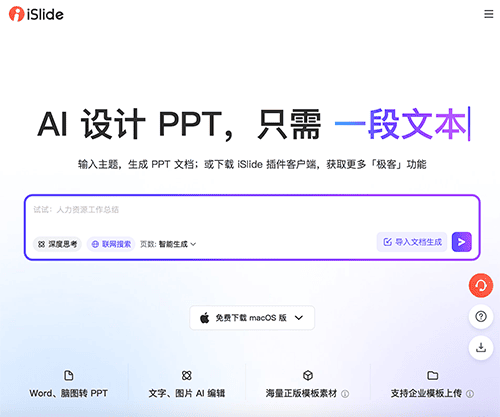Click the info icon beside 海量正版模板素材
This screenshot has width=500, height=417.
[345, 394]
